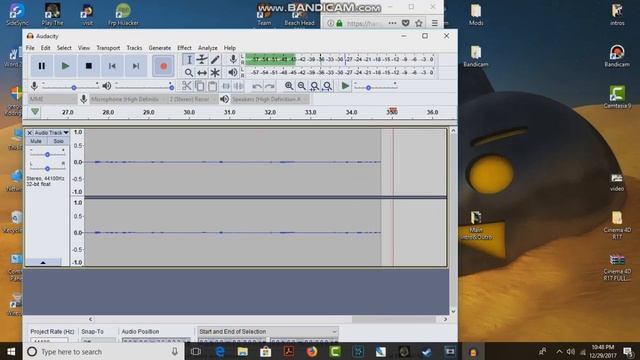
Task: Open the File menu
Action: pyautogui.click(x=30, y=48)
